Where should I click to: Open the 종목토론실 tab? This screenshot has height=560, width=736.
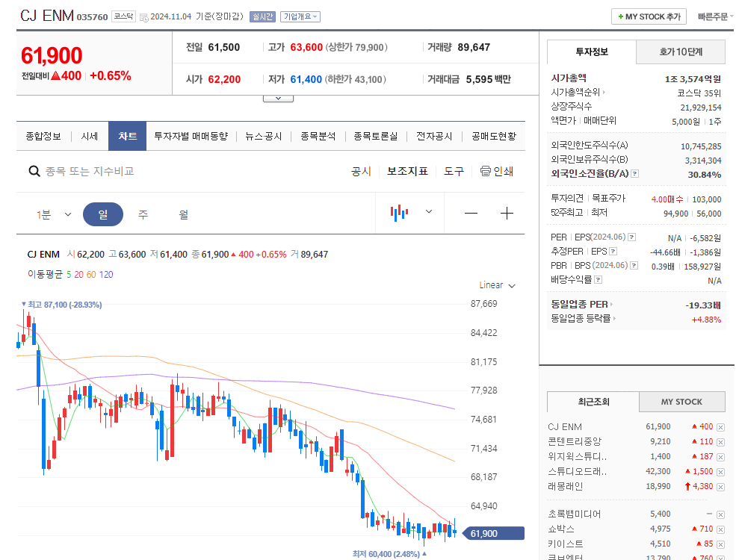(376, 136)
